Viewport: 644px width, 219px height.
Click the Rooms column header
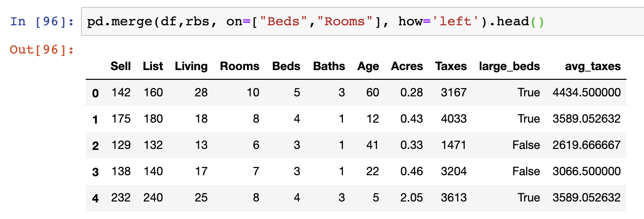click(240, 66)
